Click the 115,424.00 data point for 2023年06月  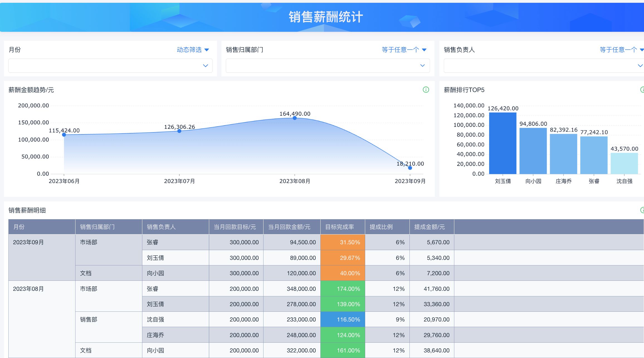click(x=64, y=135)
